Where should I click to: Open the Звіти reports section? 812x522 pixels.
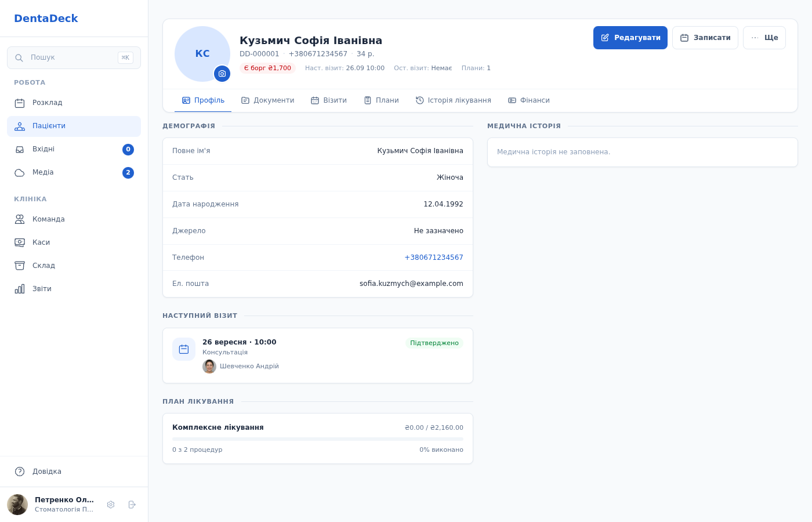point(74,289)
